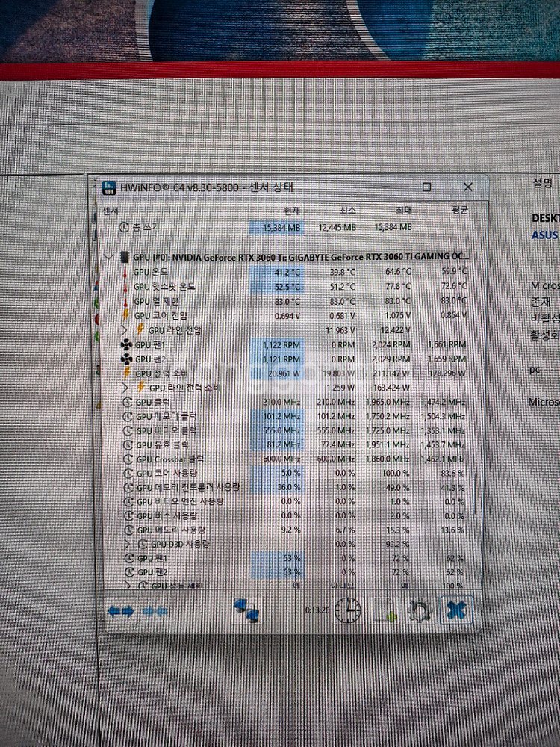
Task: Click the clock reset timer icon
Action: click(x=348, y=610)
